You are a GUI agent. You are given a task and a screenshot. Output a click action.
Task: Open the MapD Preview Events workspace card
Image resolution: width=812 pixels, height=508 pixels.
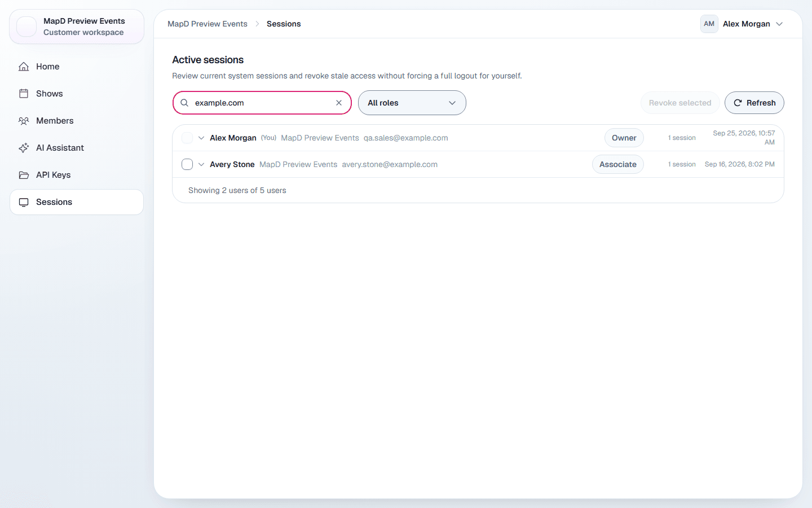(77, 27)
